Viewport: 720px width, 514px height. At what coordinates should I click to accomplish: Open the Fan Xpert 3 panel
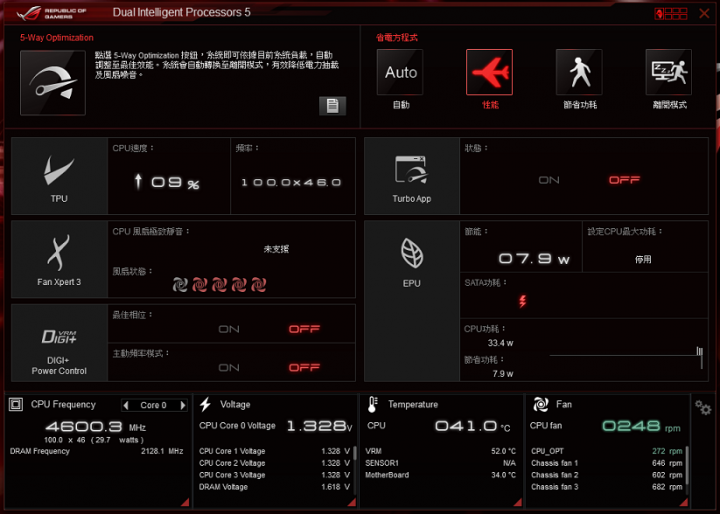(59, 260)
